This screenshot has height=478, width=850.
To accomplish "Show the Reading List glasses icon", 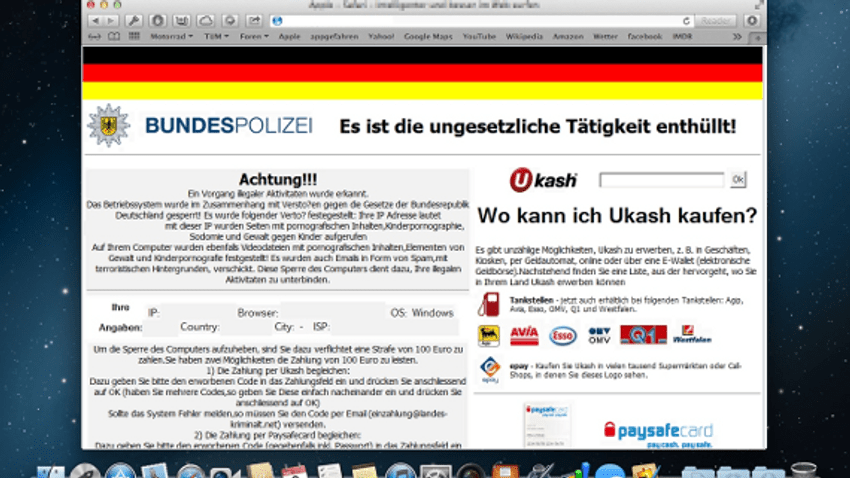I will [95, 36].
